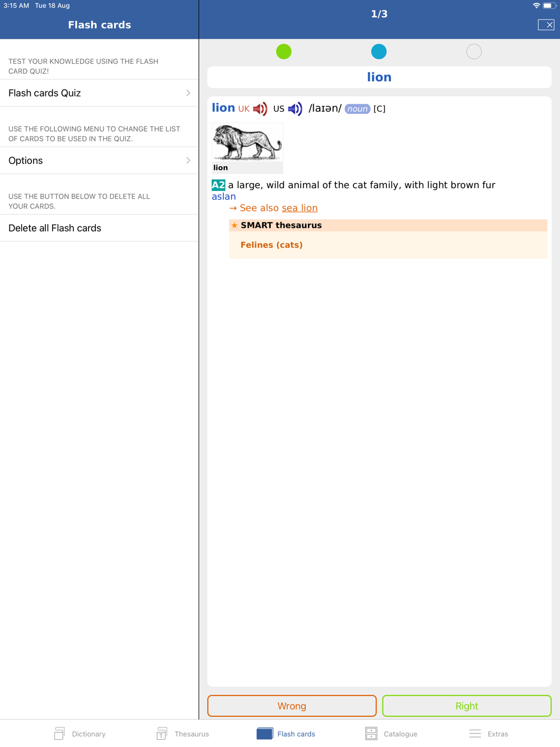Follow the sea lion link
560x747 pixels.
[x=300, y=208]
